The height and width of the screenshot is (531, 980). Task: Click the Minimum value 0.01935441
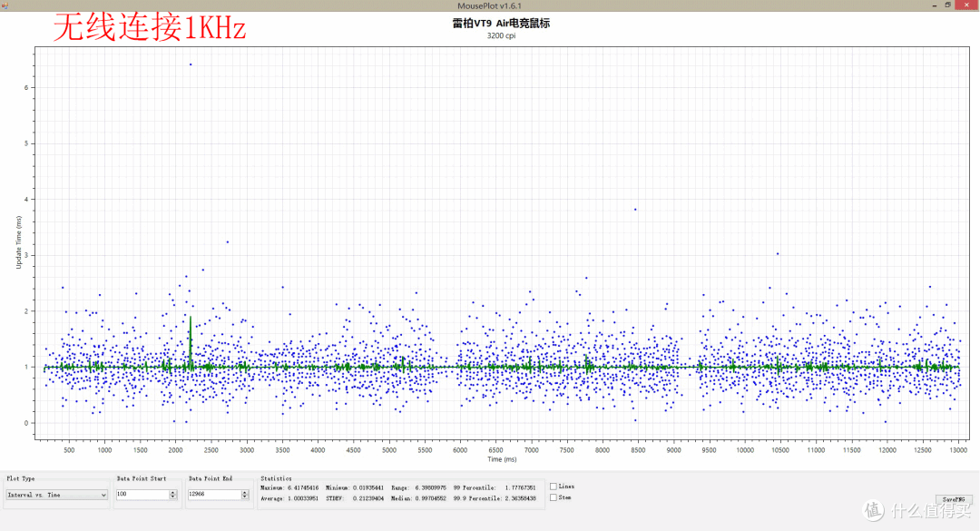368,487
